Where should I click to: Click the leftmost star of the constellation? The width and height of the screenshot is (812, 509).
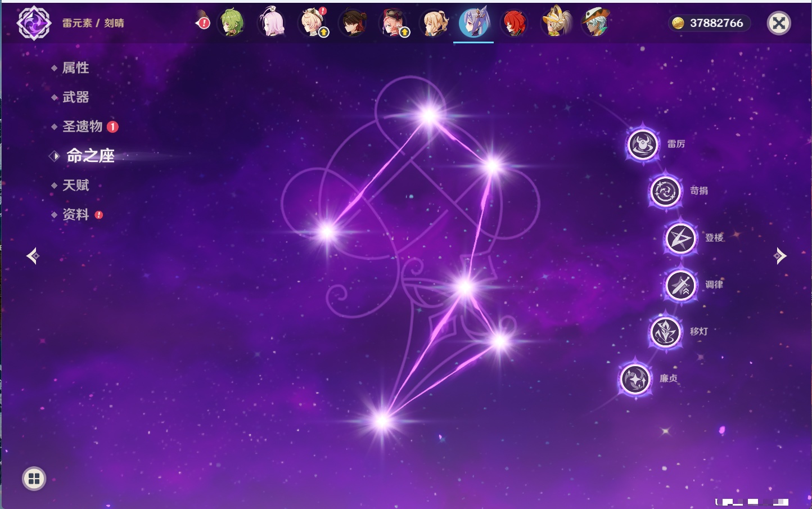click(327, 231)
